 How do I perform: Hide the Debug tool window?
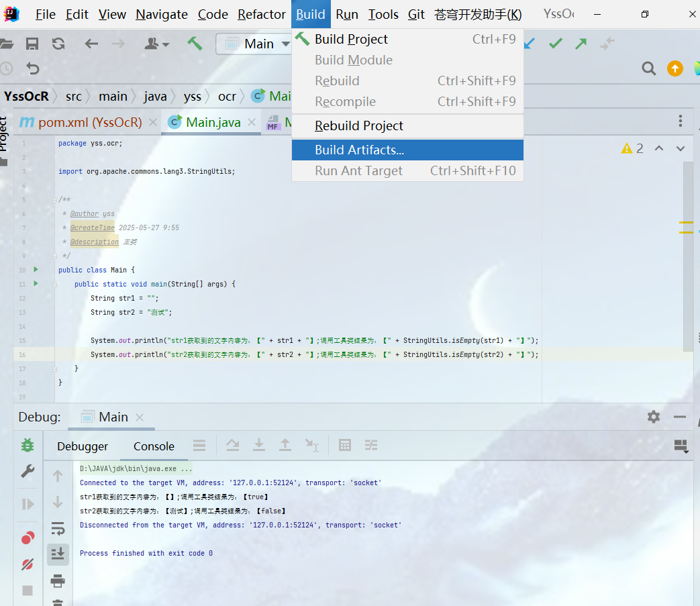(680, 417)
